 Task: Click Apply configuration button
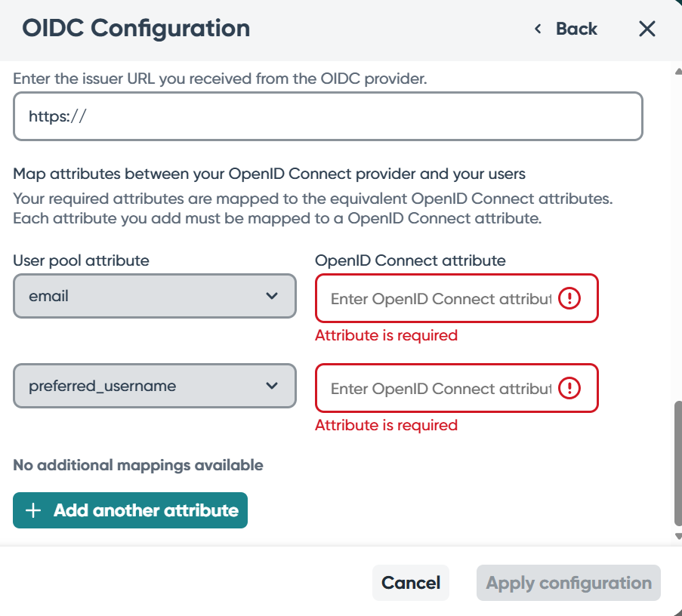point(568,583)
